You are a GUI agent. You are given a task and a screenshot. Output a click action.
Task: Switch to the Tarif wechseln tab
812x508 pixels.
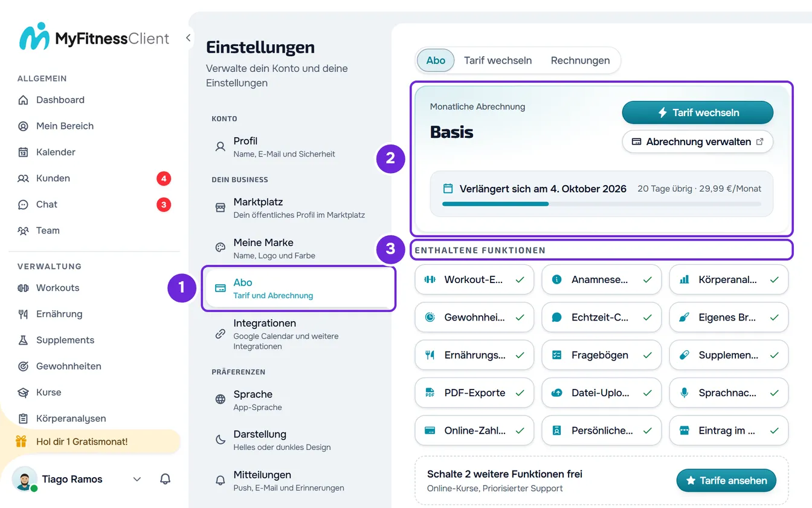click(x=498, y=60)
